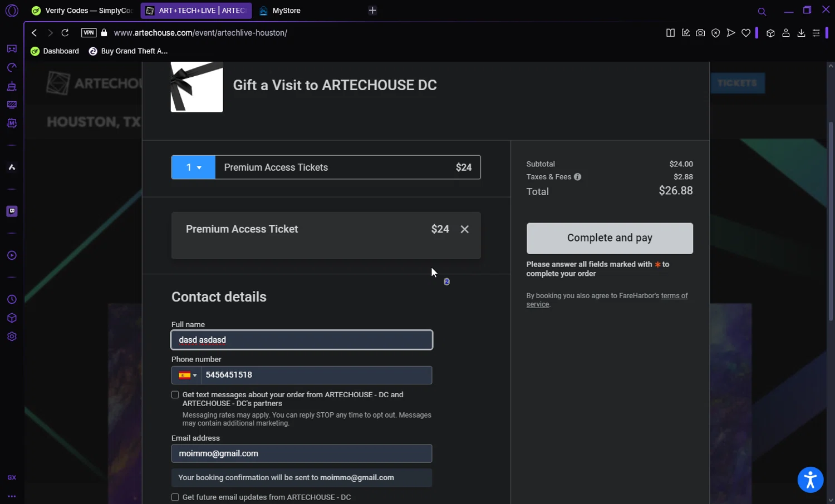Open Extensions cube icon in sidebar

click(x=12, y=318)
